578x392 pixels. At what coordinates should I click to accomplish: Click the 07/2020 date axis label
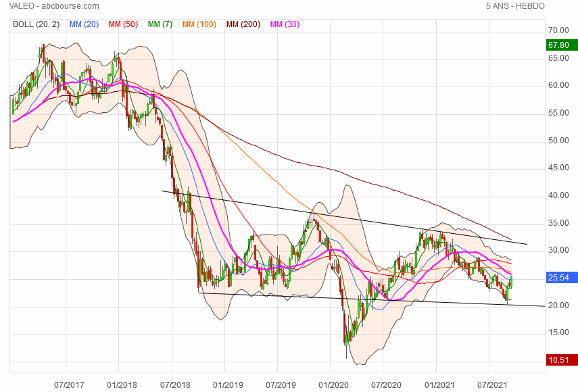pos(386,385)
